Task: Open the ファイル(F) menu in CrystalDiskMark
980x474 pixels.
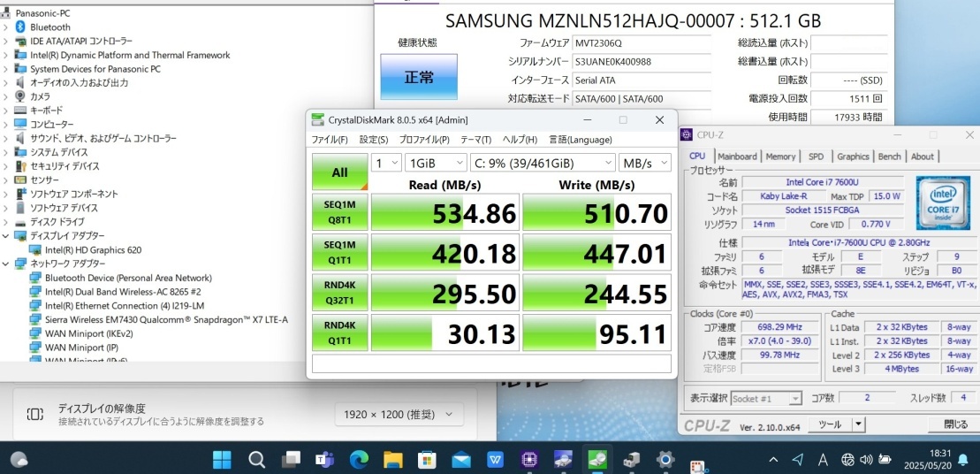Action: (330, 140)
